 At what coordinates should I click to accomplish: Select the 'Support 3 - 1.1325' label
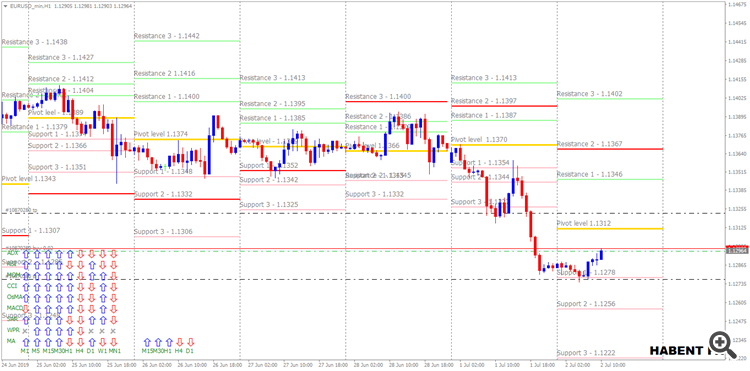(x=269, y=205)
